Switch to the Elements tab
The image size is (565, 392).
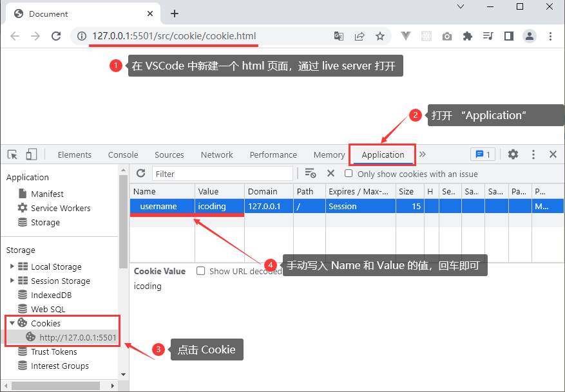pyautogui.click(x=75, y=154)
